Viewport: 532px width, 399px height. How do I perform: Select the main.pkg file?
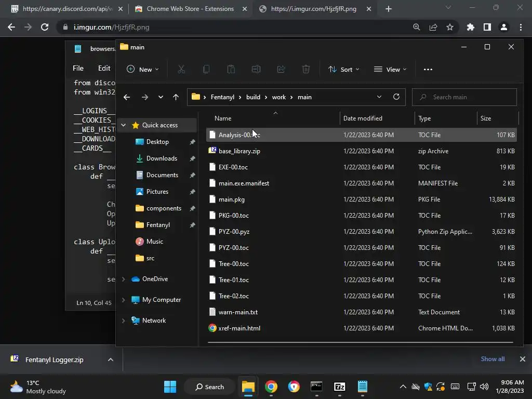pyautogui.click(x=362, y=199)
